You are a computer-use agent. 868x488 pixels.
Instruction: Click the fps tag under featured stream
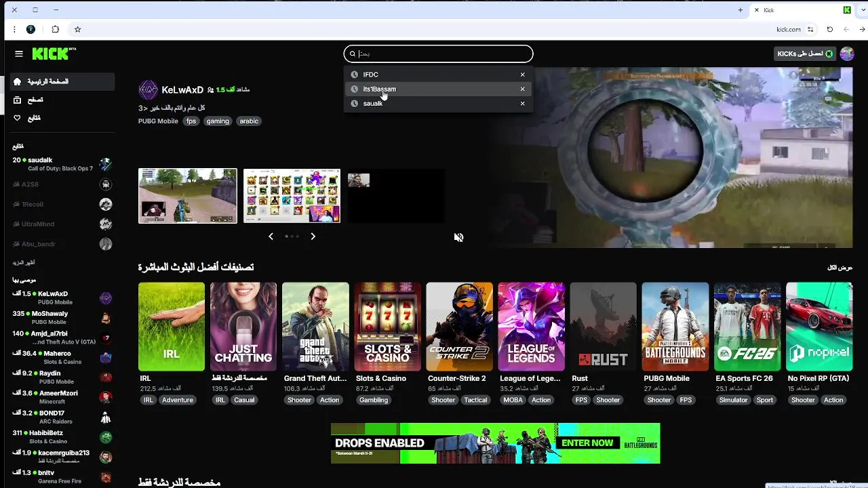pyautogui.click(x=191, y=121)
